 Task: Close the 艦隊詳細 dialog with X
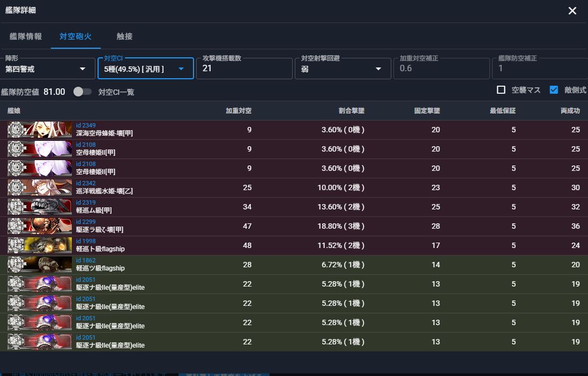click(x=572, y=11)
